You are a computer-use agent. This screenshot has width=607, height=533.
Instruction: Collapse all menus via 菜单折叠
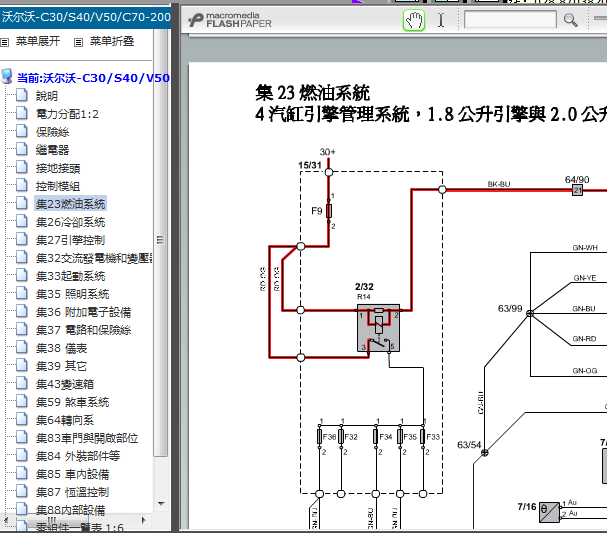[x=112, y=41]
